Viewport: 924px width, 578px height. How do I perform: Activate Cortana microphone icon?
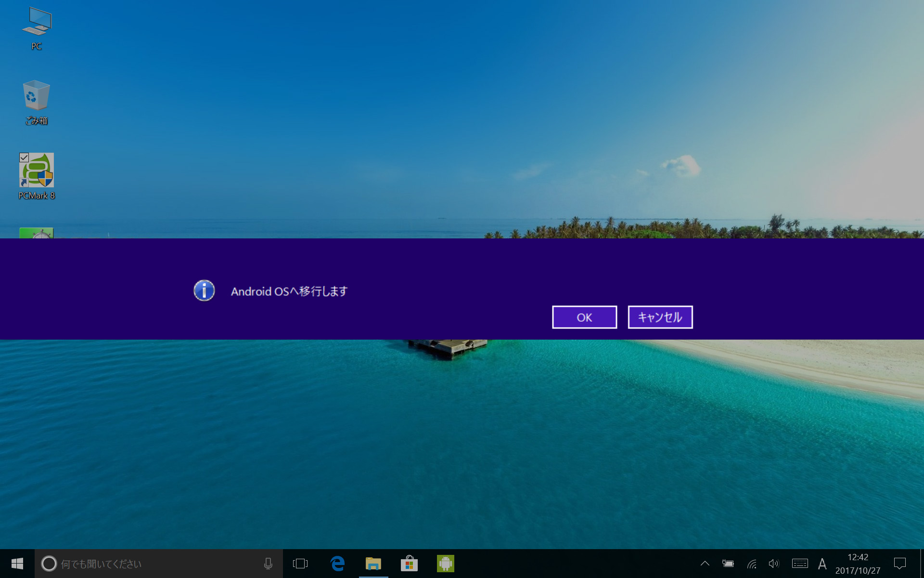(268, 564)
